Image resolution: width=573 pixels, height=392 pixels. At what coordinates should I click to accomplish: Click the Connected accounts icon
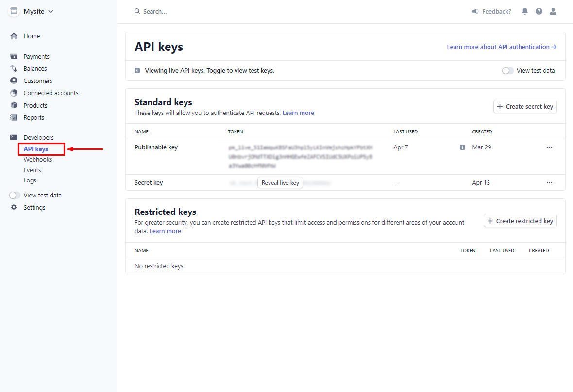[x=14, y=93]
